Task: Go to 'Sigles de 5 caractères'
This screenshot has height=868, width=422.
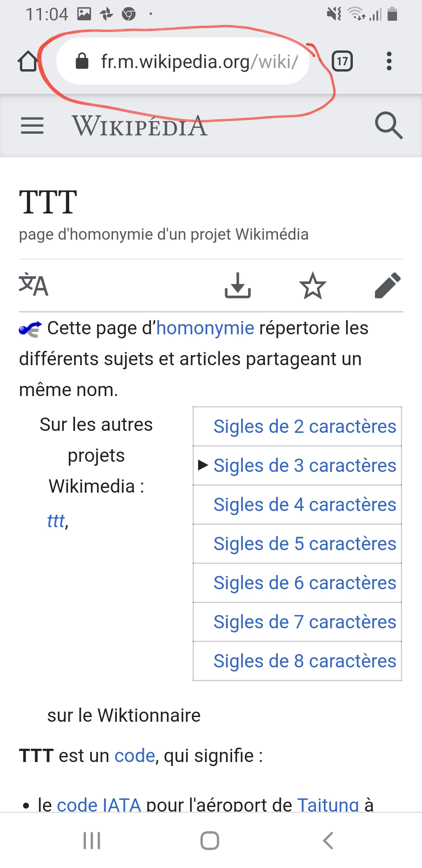Action: click(x=305, y=544)
